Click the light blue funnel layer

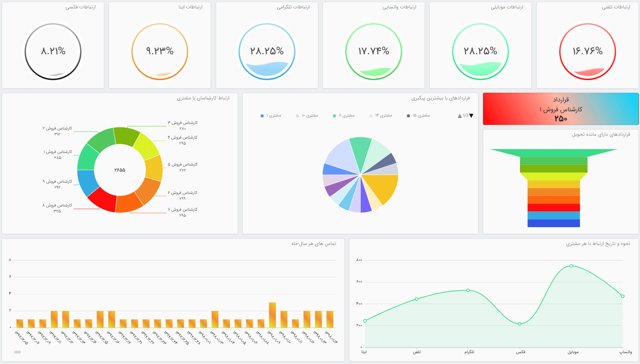[x=554, y=215]
